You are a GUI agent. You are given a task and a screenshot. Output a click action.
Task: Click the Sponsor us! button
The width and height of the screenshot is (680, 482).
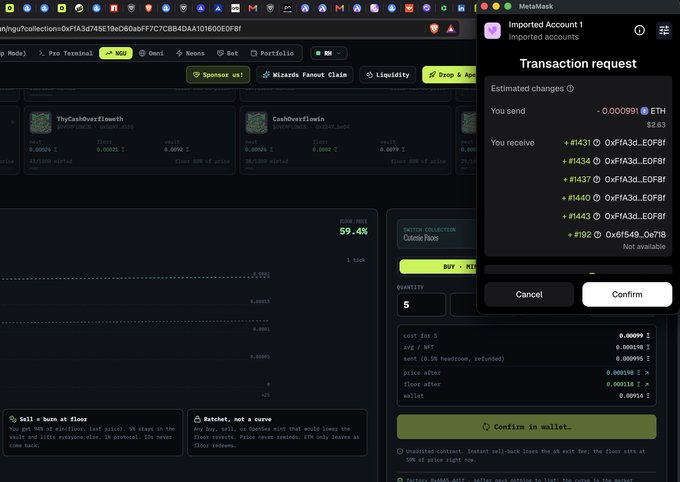click(218, 75)
